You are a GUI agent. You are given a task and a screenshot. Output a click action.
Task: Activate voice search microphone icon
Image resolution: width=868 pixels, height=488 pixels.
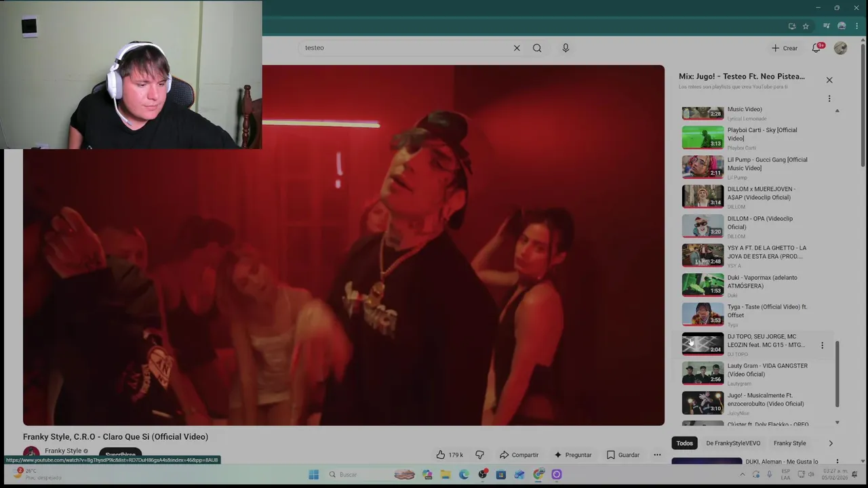(x=566, y=48)
